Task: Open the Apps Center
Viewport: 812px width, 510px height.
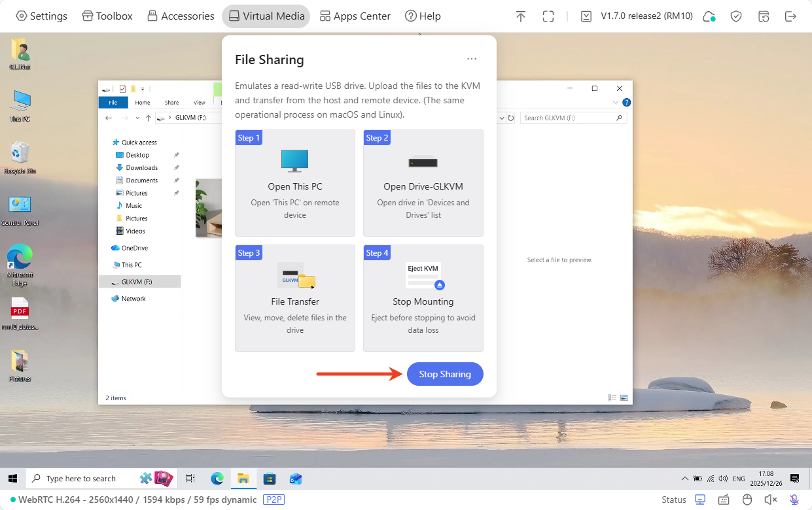Action: [355, 16]
